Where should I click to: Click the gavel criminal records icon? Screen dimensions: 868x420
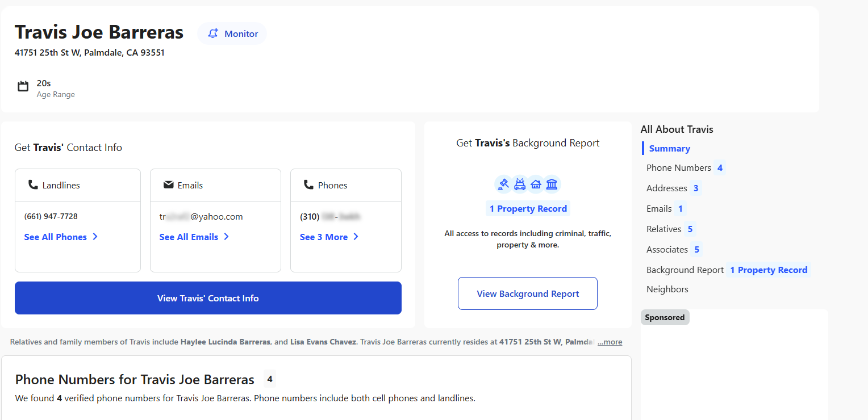click(503, 184)
